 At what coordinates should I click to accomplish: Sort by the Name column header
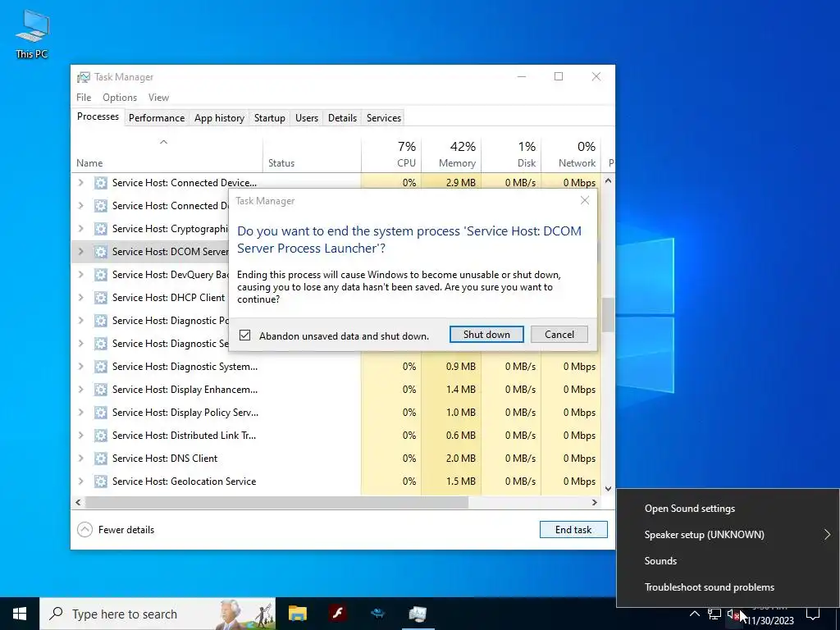(x=167, y=153)
